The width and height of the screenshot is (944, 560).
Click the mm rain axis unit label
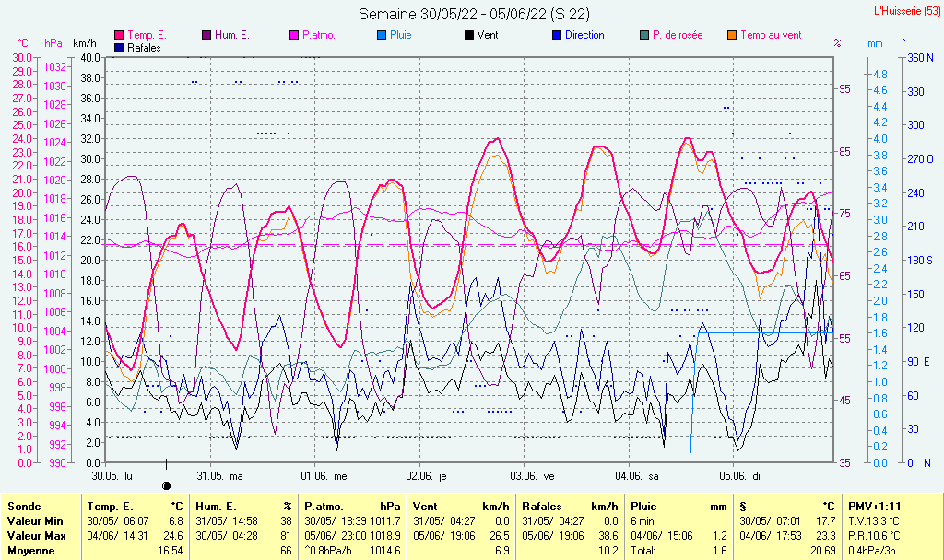coord(875,43)
